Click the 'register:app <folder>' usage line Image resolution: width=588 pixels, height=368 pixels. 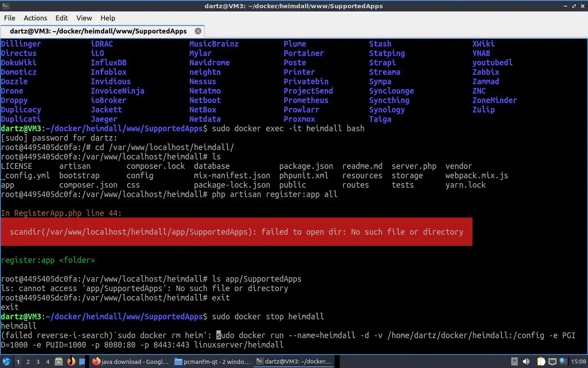[48, 260]
